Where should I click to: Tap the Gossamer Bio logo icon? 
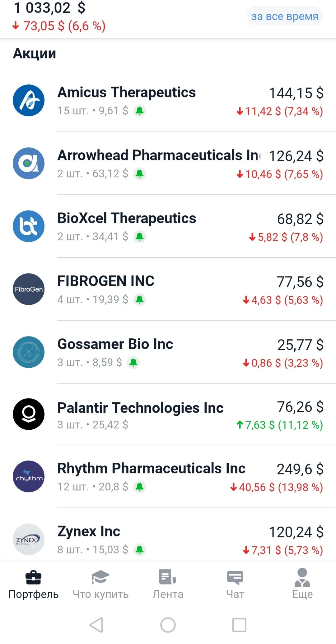[29, 352]
